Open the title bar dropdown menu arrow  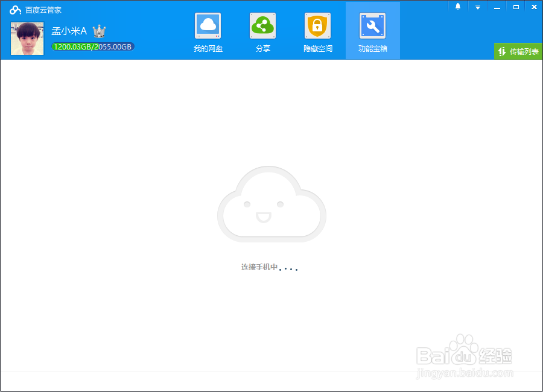(478, 7)
